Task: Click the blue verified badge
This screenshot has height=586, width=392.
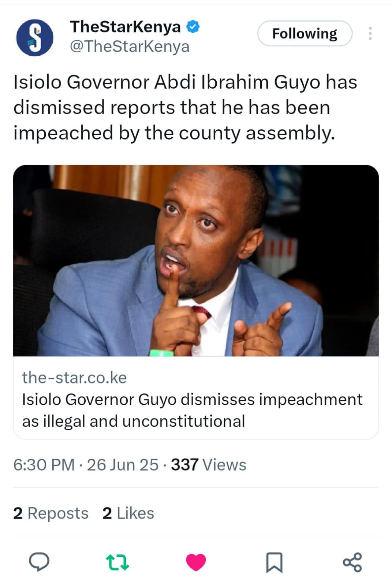Action: [193, 27]
